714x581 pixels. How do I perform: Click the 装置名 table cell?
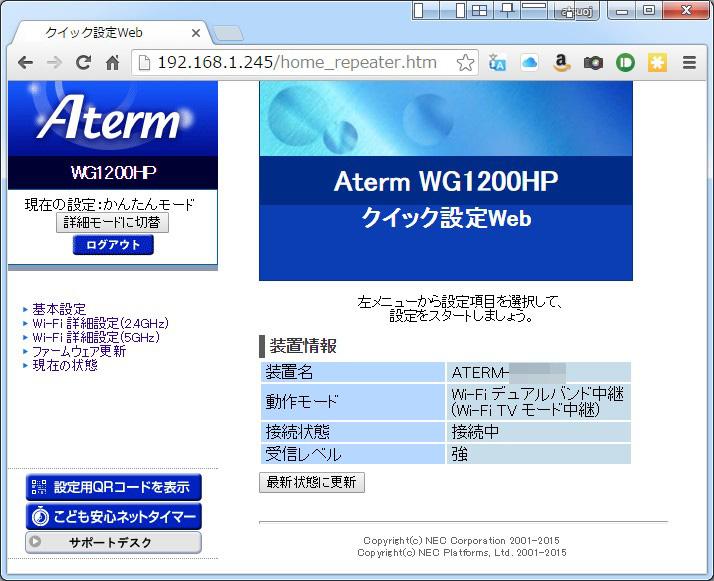pyautogui.click(x=353, y=372)
